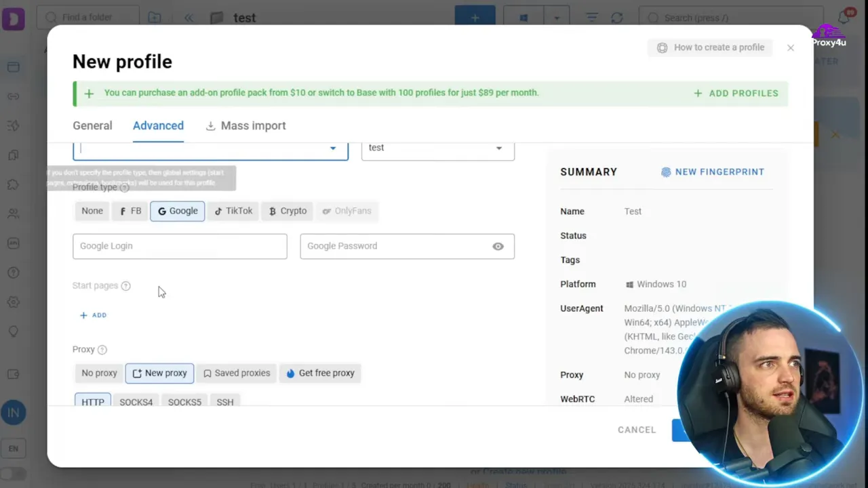
Task: Generate a NEW FINGERPRINT
Action: pyautogui.click(x=713, y=172)
